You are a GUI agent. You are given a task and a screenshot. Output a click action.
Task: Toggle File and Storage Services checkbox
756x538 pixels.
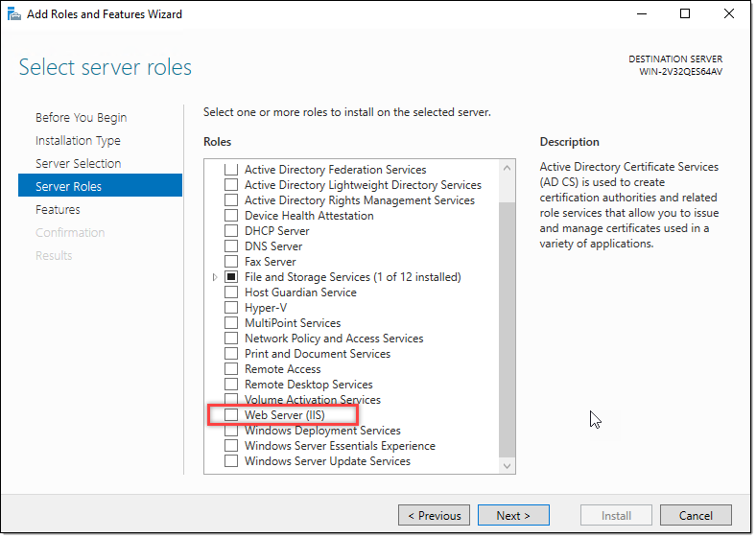click(230, 277)
